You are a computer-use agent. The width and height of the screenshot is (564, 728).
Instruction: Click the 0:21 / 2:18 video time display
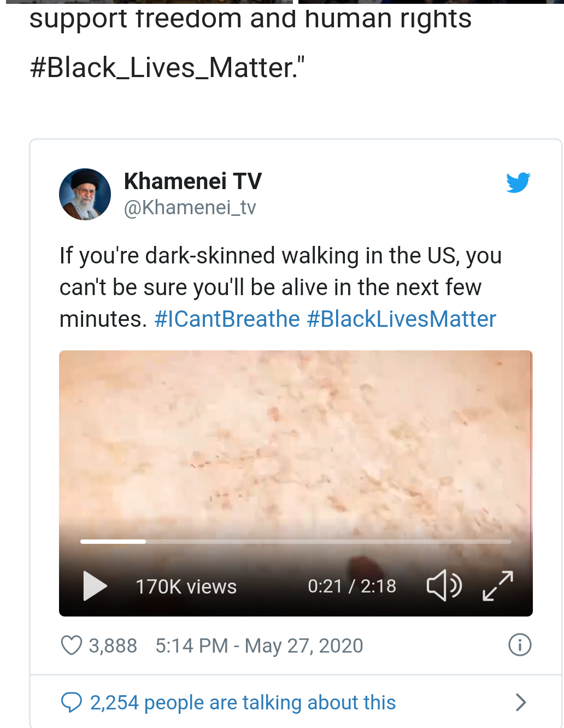click(x=352, y=586)
